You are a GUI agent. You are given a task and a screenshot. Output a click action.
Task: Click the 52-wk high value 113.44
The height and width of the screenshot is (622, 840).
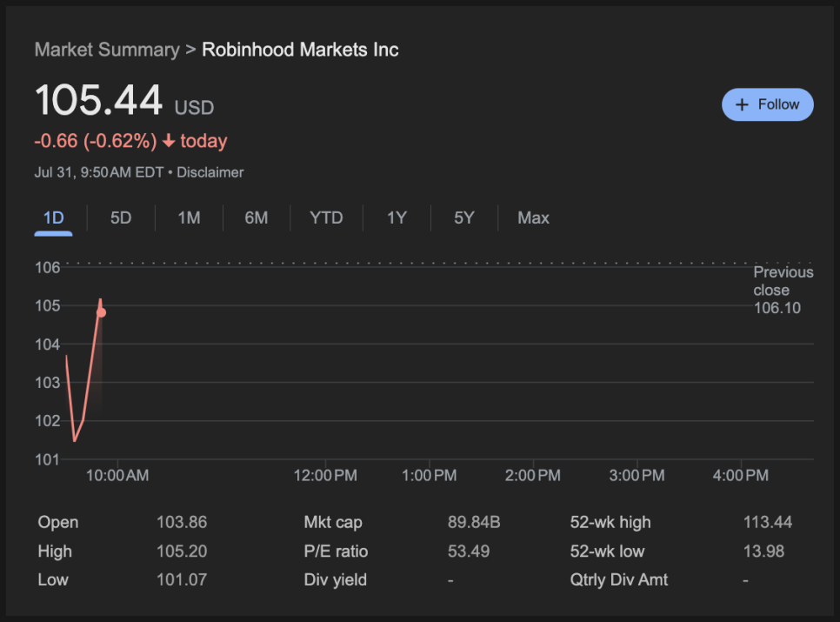point(768,522)
